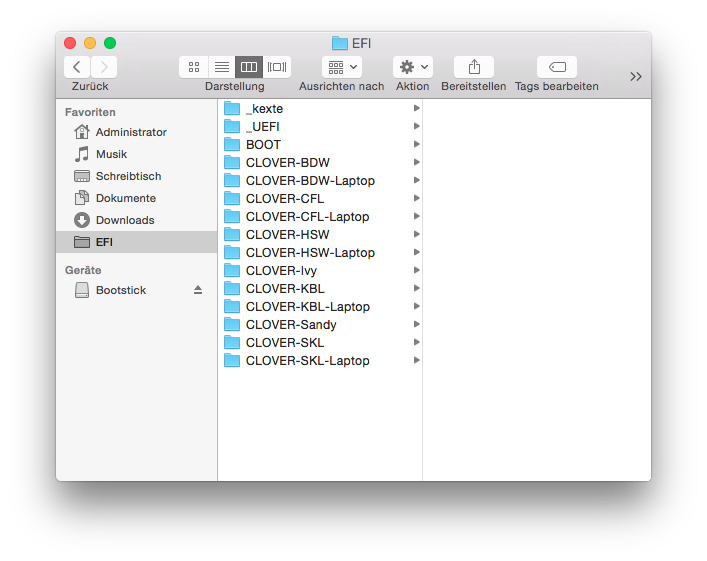Select the CLOVER-BDW folder icon
707x561 pixels.
(x=232, y=163)
